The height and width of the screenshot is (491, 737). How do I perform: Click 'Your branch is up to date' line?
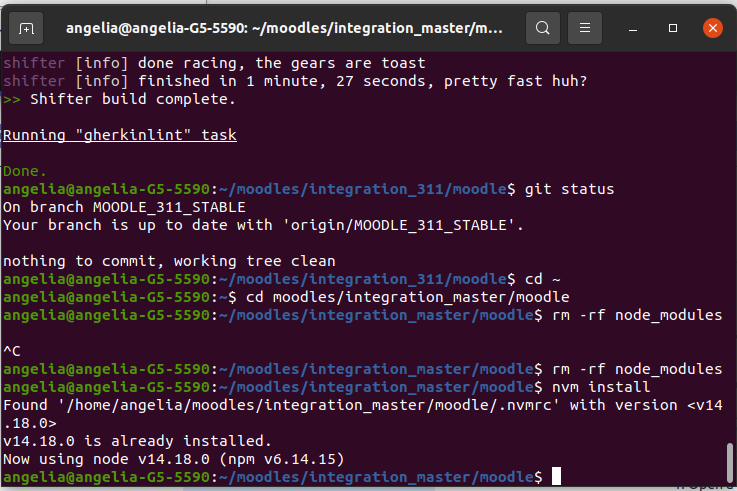click(263, 225)
